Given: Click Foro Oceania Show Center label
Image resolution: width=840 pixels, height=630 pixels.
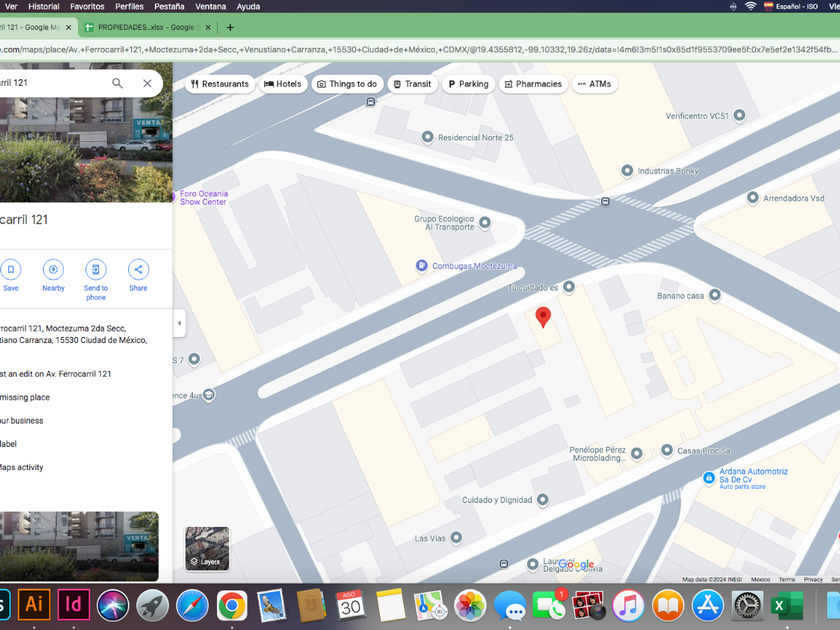Looking at the screenshot, I should [x=204, y=198].
